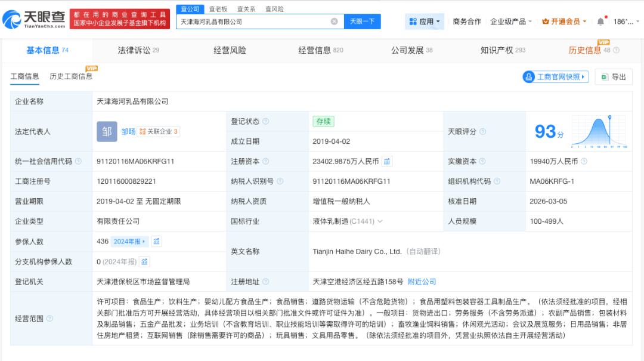Viewport: 644px width, 361px height.
Task: Click the help icon next to 注册资本
Action: pos(266,161)
